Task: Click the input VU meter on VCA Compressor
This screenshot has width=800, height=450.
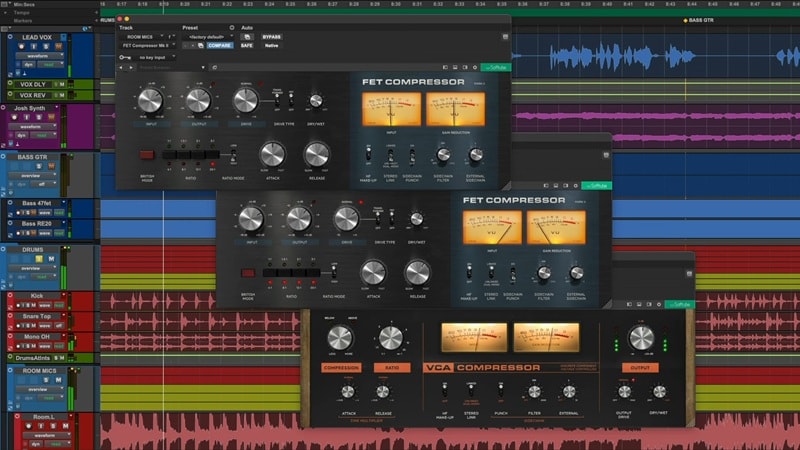Action: [474, 337]
